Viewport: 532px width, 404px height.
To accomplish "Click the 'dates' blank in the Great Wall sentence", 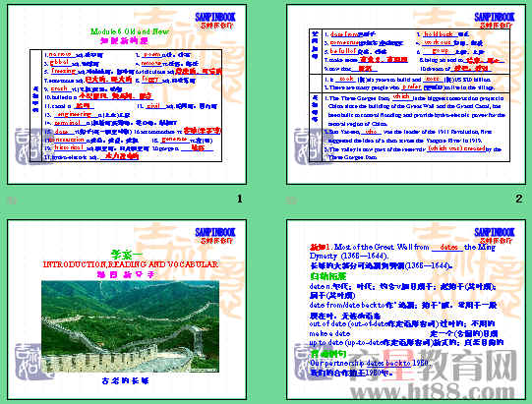I will (x=447, y=248).
